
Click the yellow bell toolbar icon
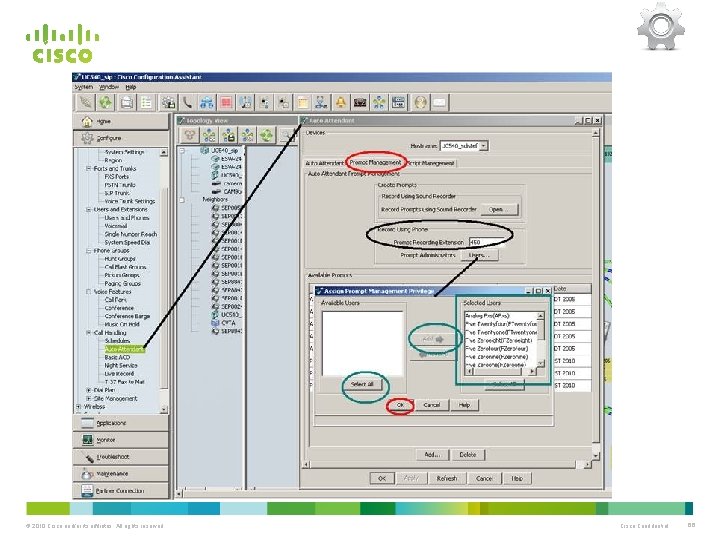340,102
